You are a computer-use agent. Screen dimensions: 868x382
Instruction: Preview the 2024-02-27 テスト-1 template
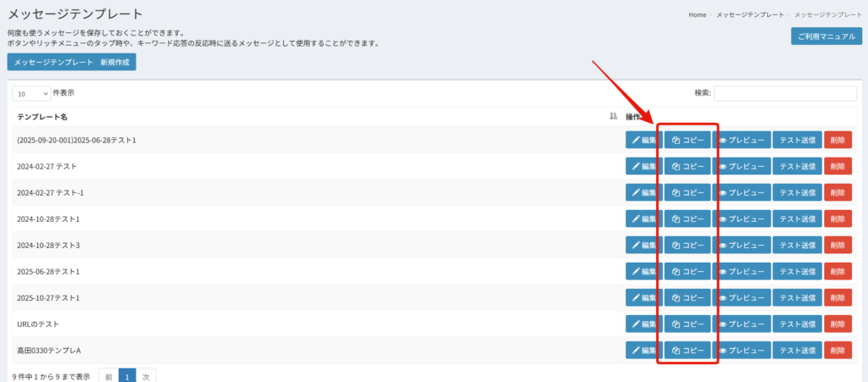[x=742, y=193]
